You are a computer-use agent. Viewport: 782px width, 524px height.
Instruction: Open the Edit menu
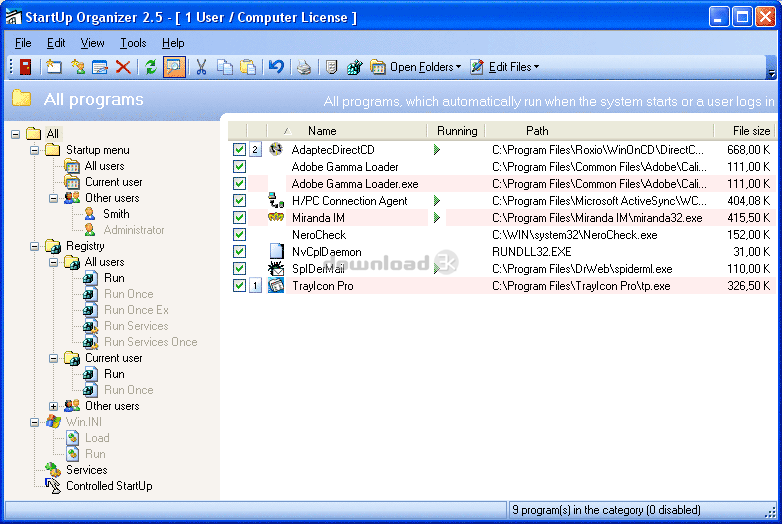(56, 43)
